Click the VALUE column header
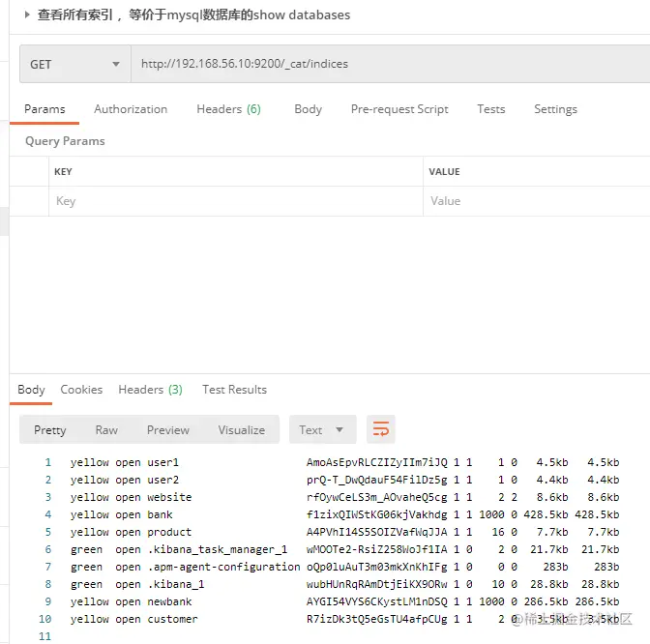The image size is (650, 644). click(x=444, y=171)
